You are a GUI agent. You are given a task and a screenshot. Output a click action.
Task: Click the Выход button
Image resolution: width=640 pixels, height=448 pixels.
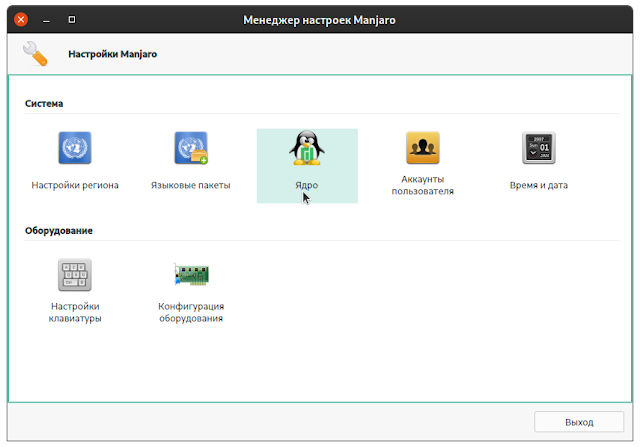(579, 422)
